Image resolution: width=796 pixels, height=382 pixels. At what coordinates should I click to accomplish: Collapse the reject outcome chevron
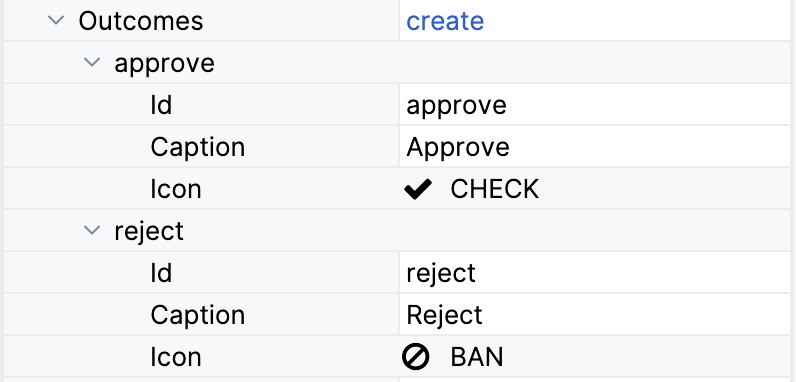92,230
